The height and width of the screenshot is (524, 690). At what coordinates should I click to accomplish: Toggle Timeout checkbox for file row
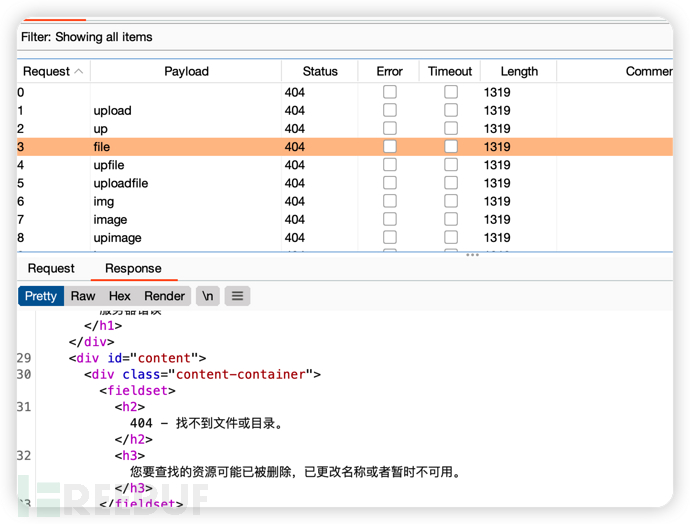click(451, 147)
